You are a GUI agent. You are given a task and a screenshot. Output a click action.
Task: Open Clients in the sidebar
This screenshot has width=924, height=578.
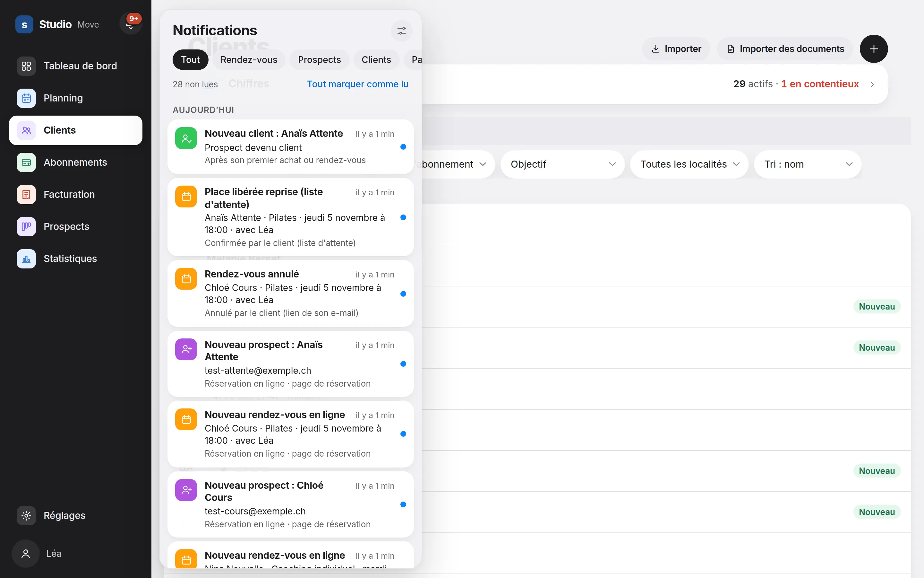click(76, 130)
